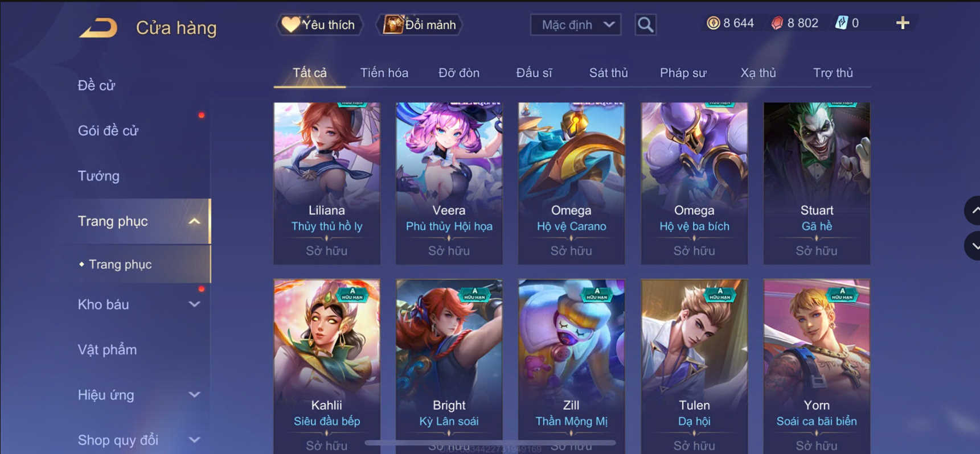This screenshot has height=454, width=980.
Task: Switch to the Sát thủ tab
Action: [608, 73]
